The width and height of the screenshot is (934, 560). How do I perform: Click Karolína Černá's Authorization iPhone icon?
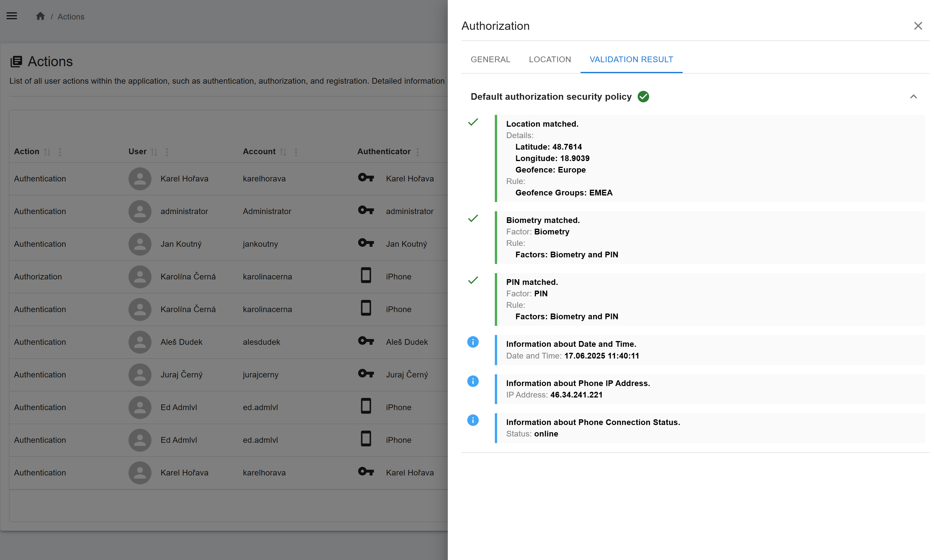point(365,276)
